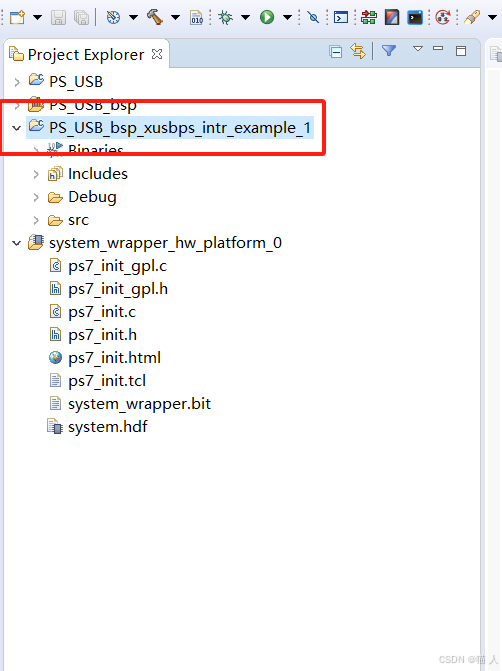Select file ps7_init.h

click(x=102, y=335)
